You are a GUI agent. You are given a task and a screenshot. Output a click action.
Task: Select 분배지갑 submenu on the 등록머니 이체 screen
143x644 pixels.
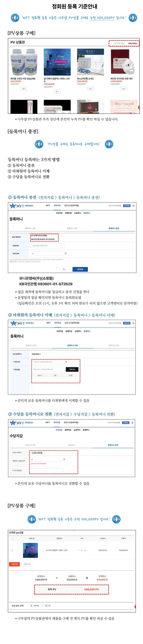pos(69,331)
